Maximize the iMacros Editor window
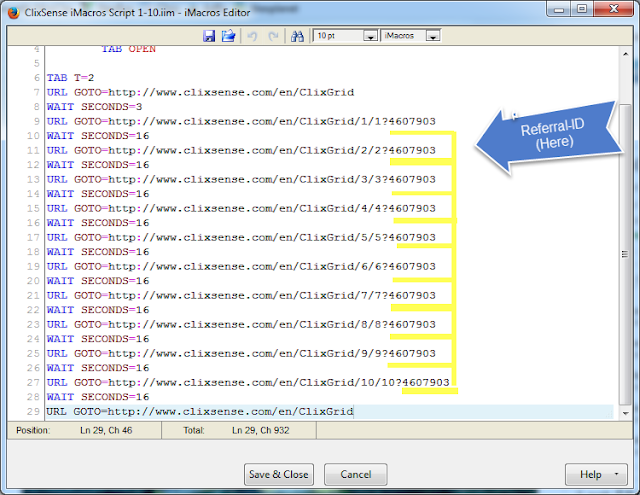The image size is (640, 495). [582, 9]
